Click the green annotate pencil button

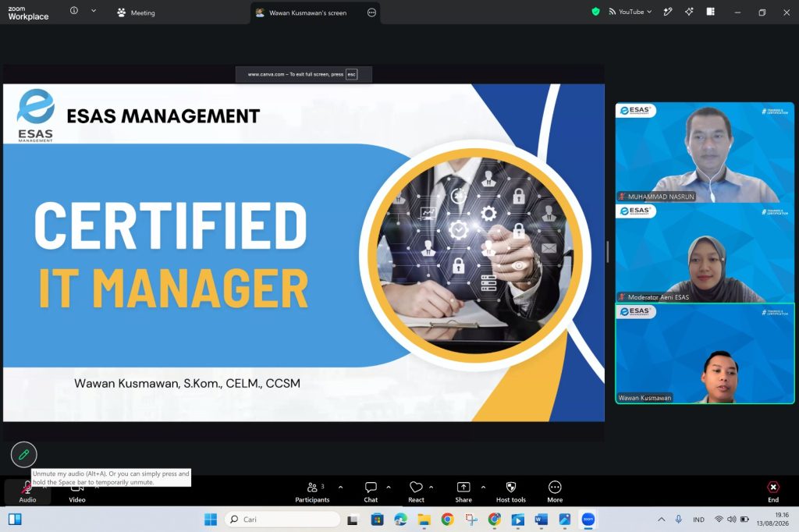[24, 455]
